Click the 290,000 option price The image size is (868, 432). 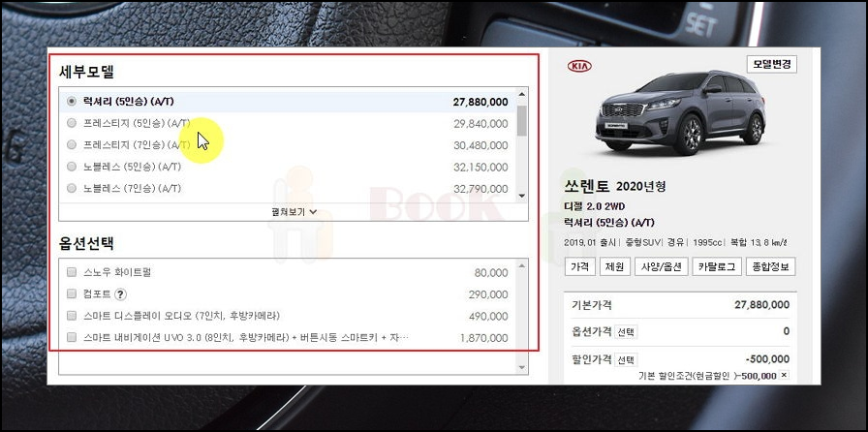488,294
